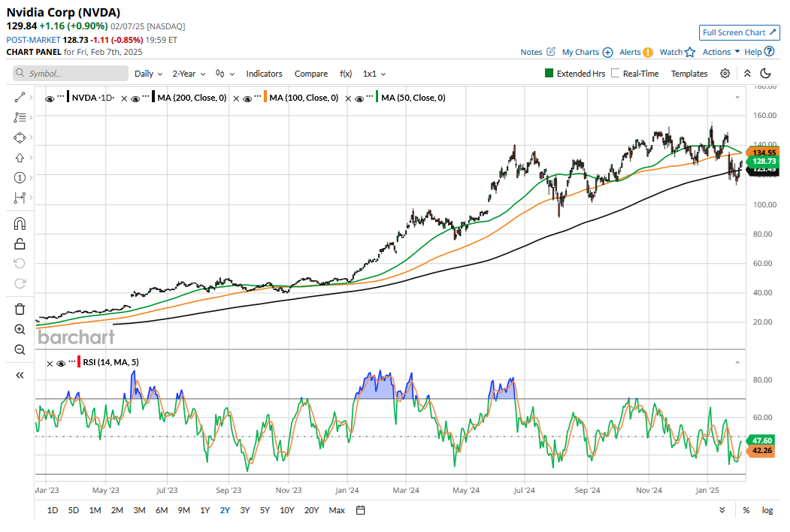The height and width of the screenshot is (532, 790).
Task: Open the calendar date picker
Action: coord(360,510)
